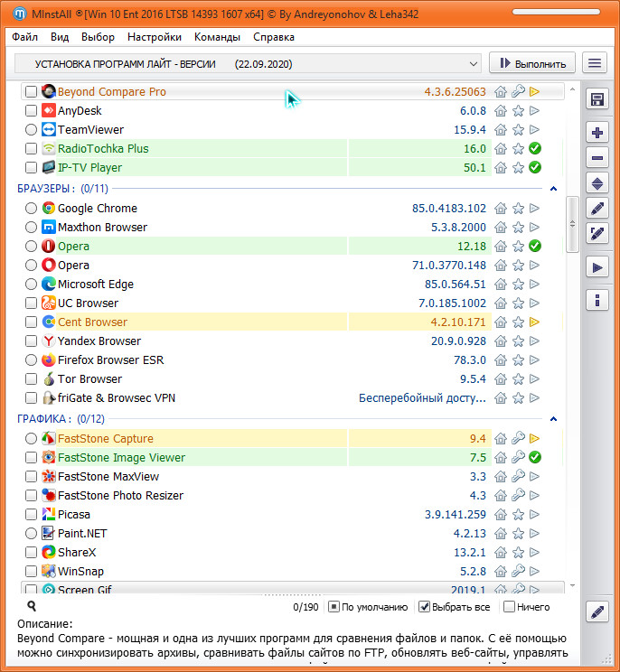Image resolution: width=620 pixels, height=672 pixels.
Task: Click the key icon for Beyond Compare Pro
Action: click(518, 92)
